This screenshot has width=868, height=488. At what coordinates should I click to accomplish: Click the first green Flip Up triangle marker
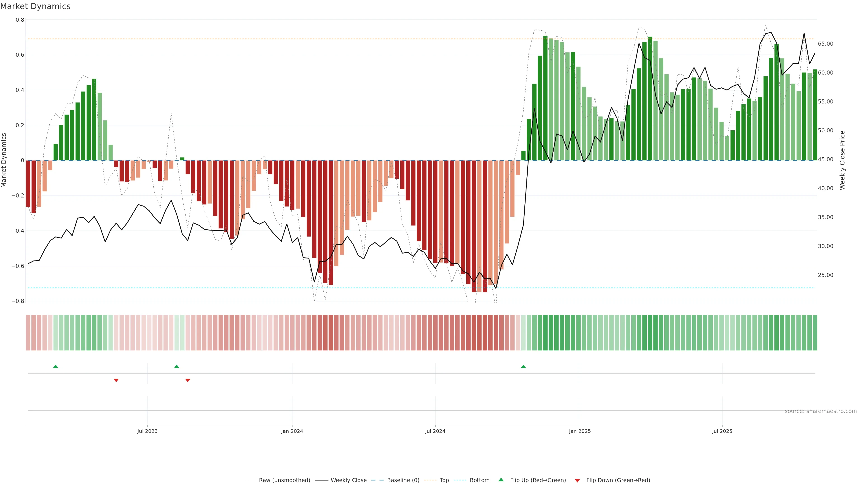coord(56,366)
